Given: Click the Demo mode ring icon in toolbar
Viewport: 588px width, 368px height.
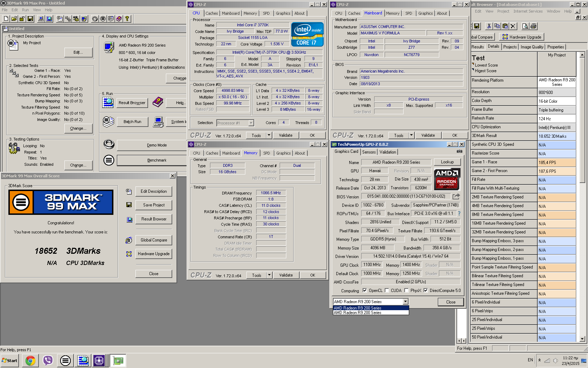Looking at the screenshot, I should pyautogui.click(x=95, y=19).
